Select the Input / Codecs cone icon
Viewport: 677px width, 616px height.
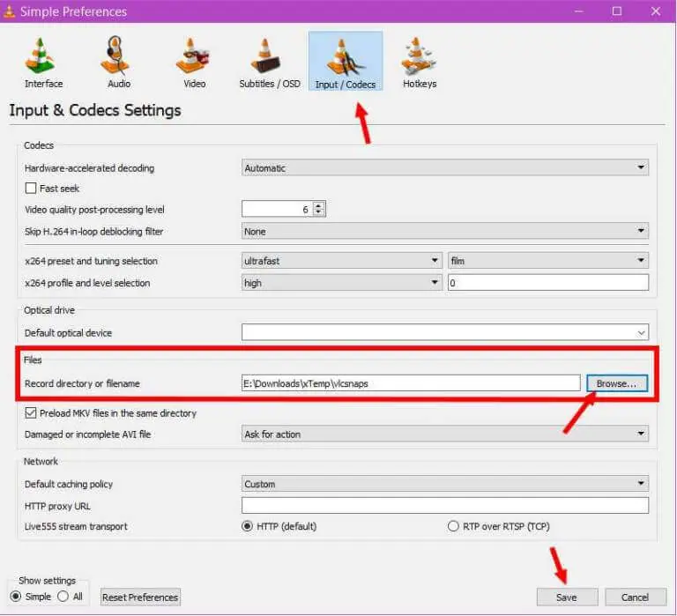[346, 57]
